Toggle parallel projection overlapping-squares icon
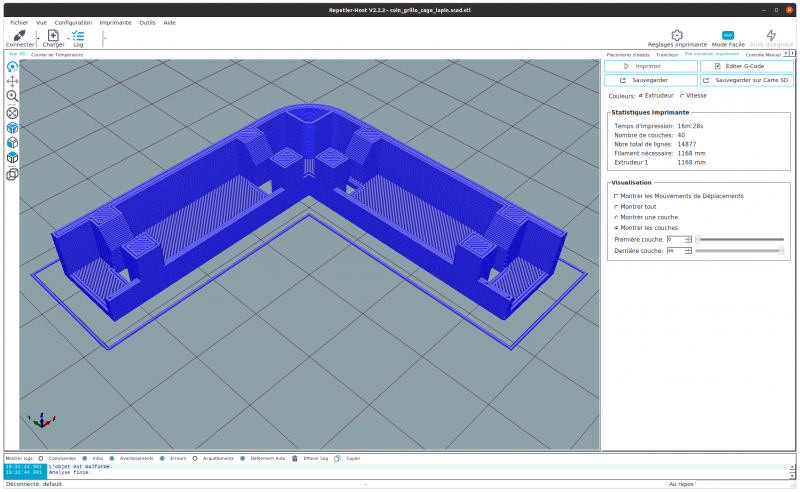The width and height of the screenshot is (800, 492). [12, 175]
